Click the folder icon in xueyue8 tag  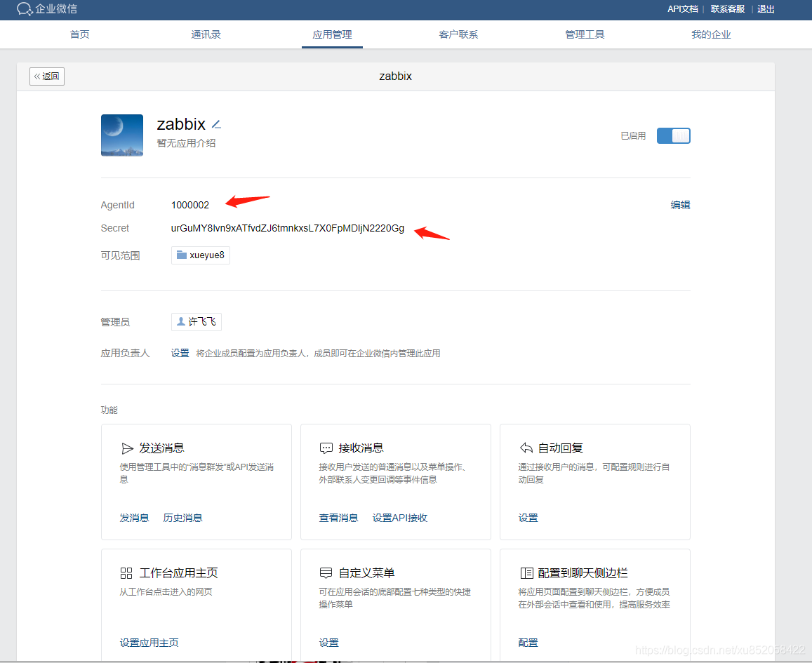(182, 255)
